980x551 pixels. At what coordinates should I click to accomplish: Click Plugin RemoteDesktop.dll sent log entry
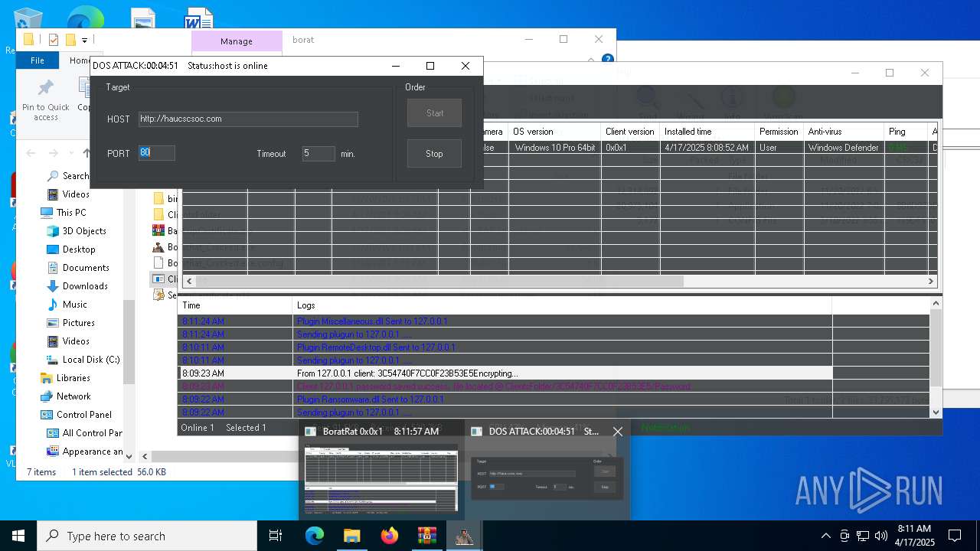pyautogui.click(x=376, y=347)
